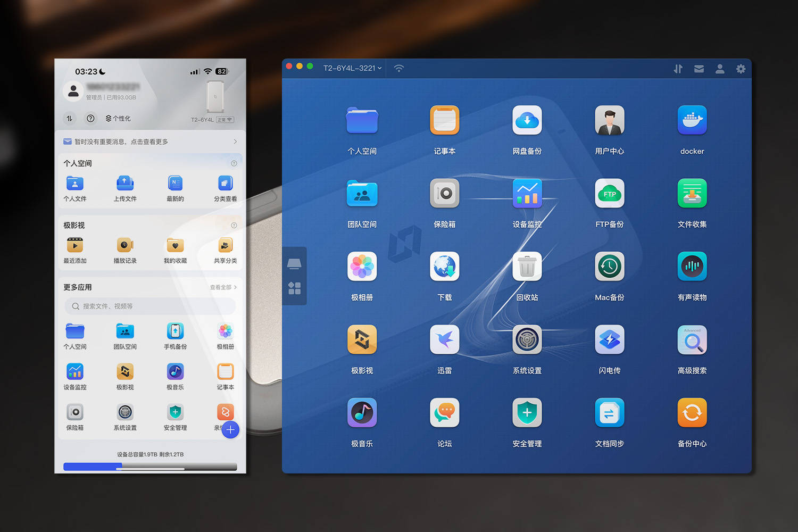Image resolution: width=798 pixels, height=532 pixels.
Task: Open 文件收集 file collection app
Action: (x=692, y=193)
